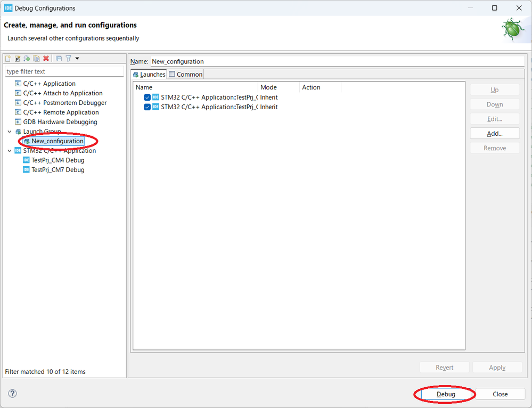
Task: Click the type filter text field
Action: [x=64, y=71]
